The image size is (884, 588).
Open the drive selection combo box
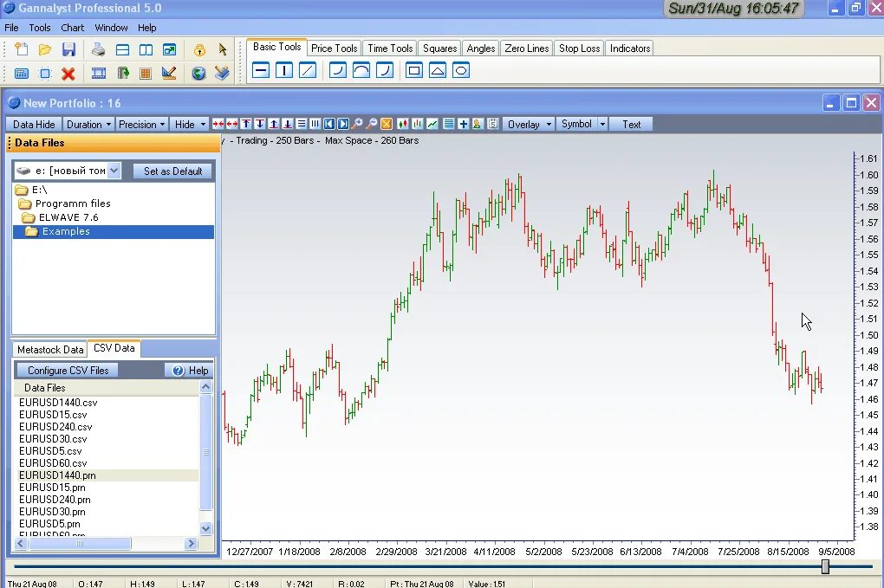click(67, 171)
